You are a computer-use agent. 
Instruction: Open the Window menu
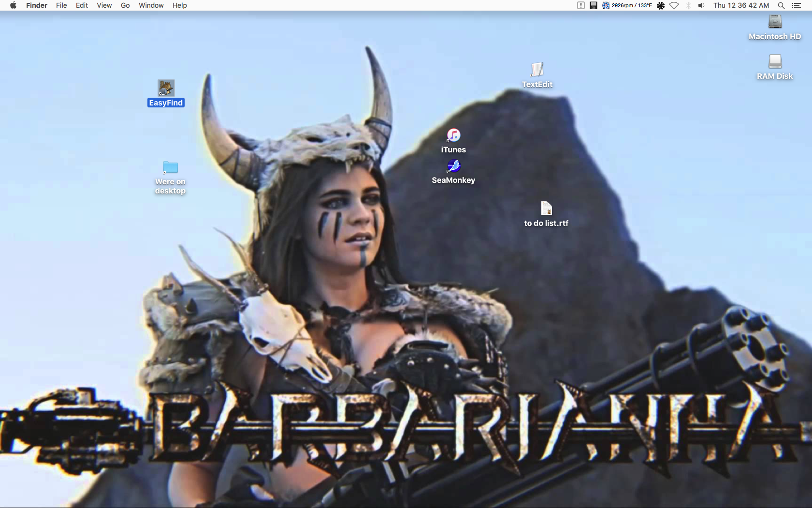click(151, 5)
